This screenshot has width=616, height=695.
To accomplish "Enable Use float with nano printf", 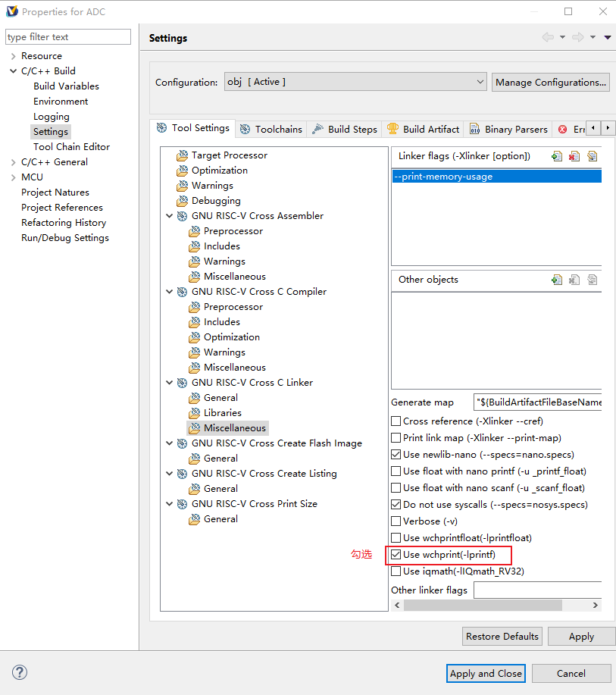I will point(396,471).
